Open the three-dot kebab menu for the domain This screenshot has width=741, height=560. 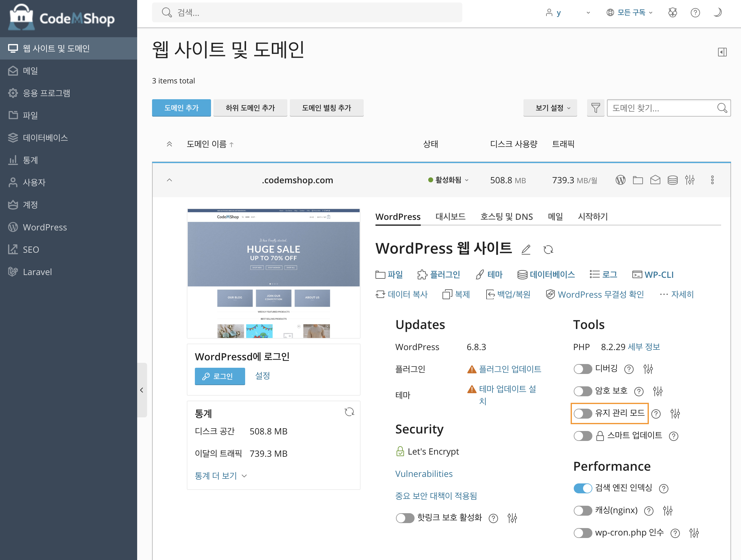pos(712,180)
